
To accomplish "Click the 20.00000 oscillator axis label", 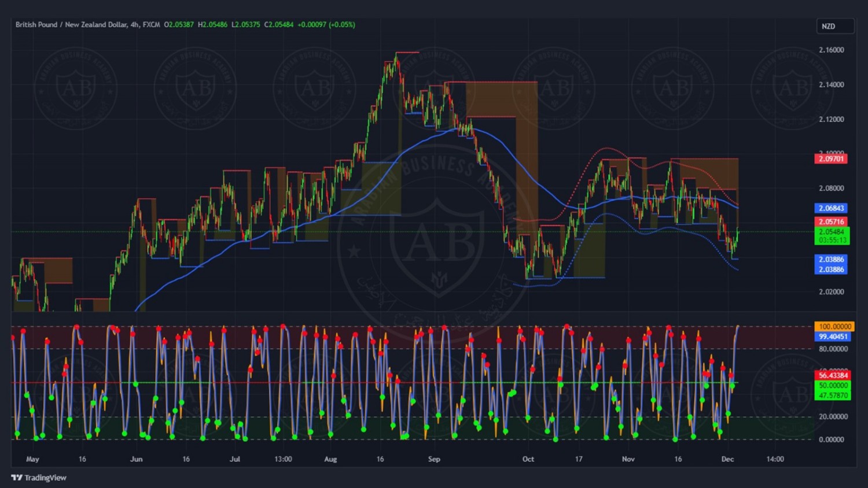I will pos(833,417).
